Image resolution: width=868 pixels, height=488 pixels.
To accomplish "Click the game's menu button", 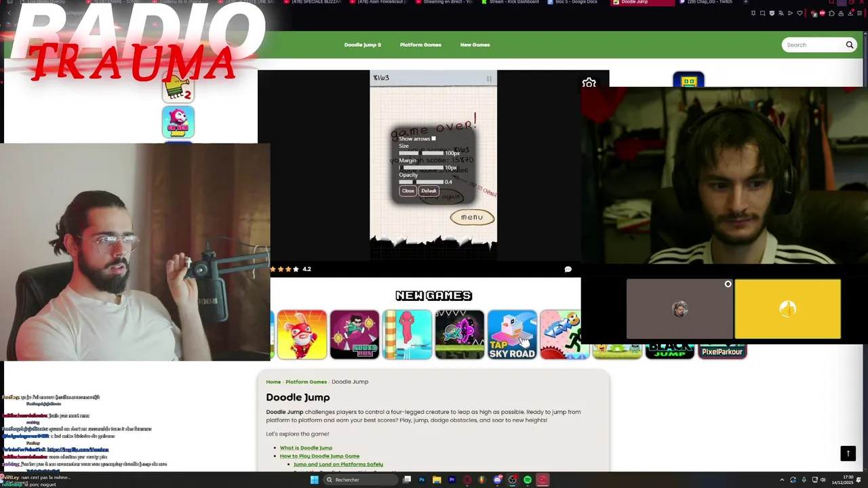I will tap(472, 218).
